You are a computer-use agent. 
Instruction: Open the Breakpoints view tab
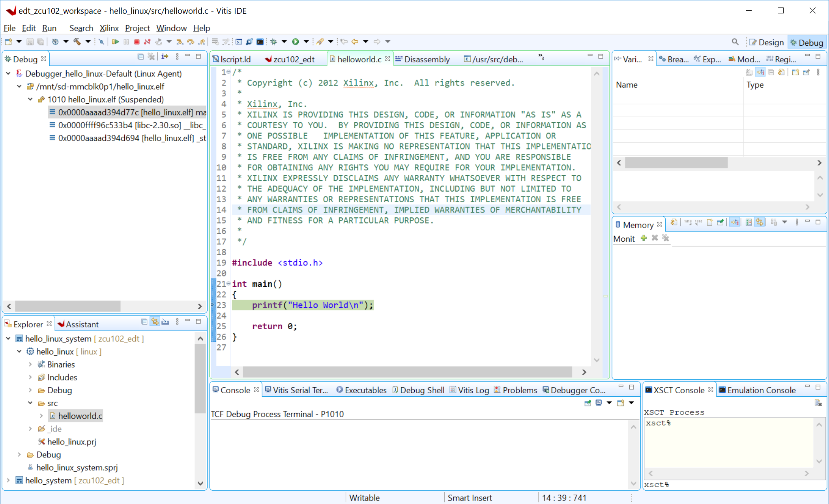[674, 59]
